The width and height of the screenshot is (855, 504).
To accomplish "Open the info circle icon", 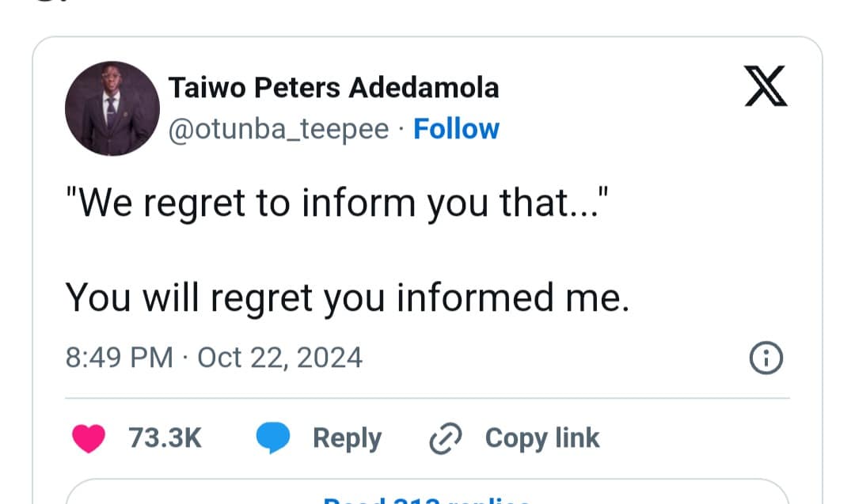I will pos(765,359).
